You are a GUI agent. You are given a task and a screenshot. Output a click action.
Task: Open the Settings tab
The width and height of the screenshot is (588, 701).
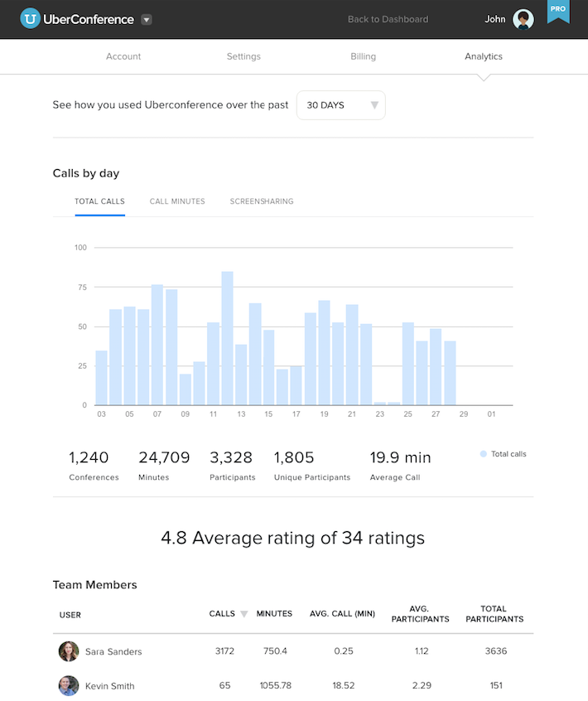click(x=243, y=56)
